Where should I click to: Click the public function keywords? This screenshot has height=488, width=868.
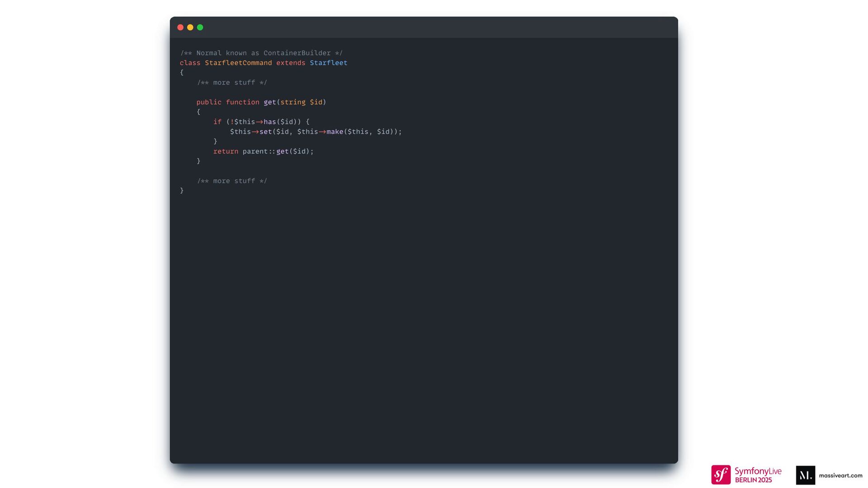tap(228, 102)
